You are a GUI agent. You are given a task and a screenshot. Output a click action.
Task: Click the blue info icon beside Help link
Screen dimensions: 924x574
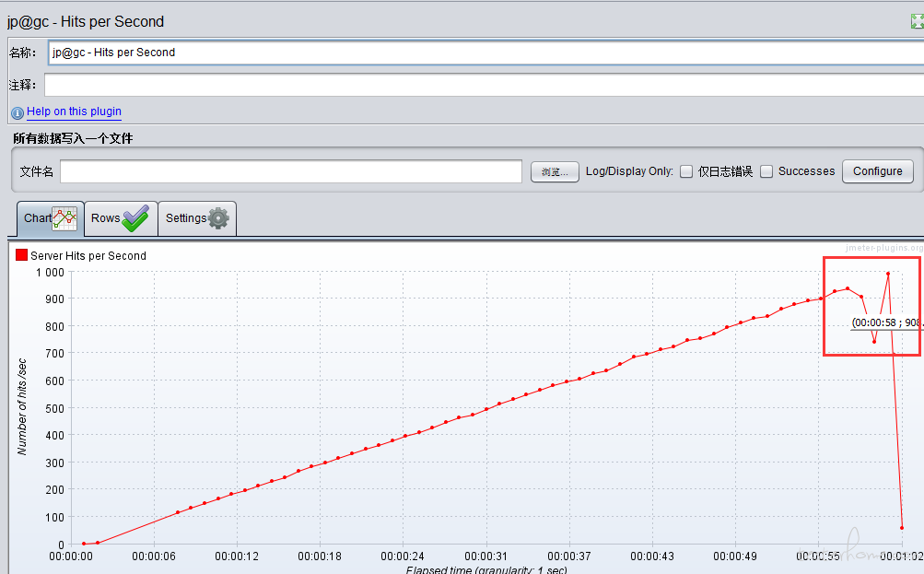pos(18,112)
